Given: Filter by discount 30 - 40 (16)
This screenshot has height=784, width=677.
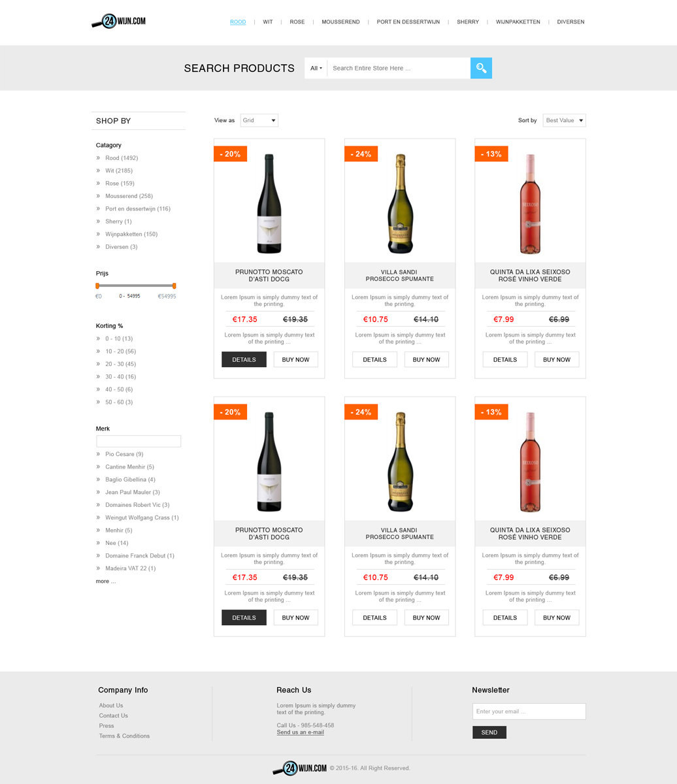Looking at the screenshot, I should pyautogui.click(x=121, y=377).
